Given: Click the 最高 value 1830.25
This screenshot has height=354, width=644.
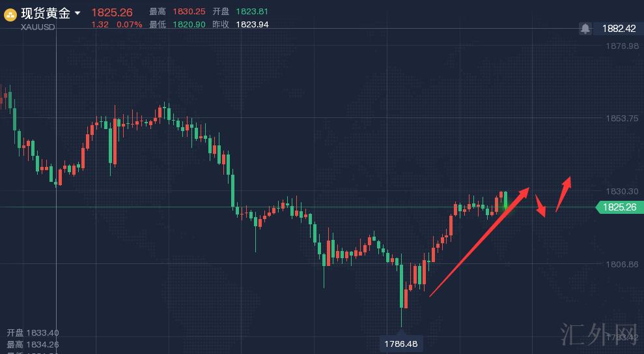Looking at the screenshot, I should [188, 12].
